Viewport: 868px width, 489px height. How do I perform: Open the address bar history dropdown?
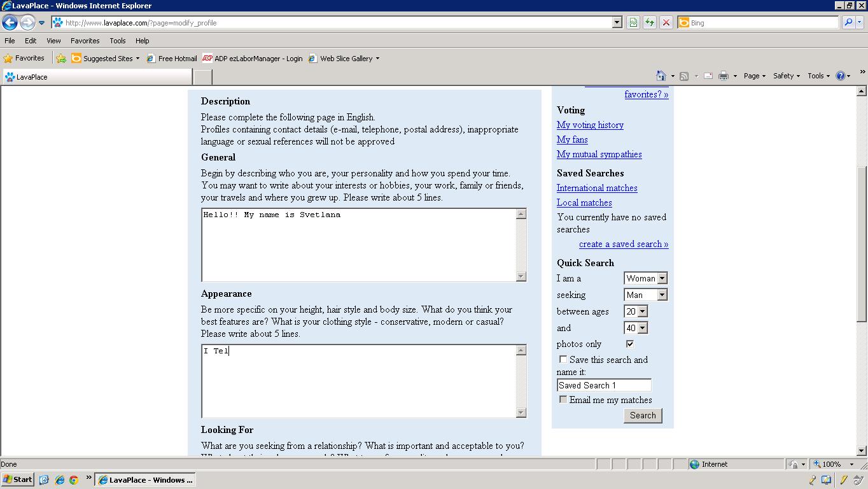click(x=617, y=22)
